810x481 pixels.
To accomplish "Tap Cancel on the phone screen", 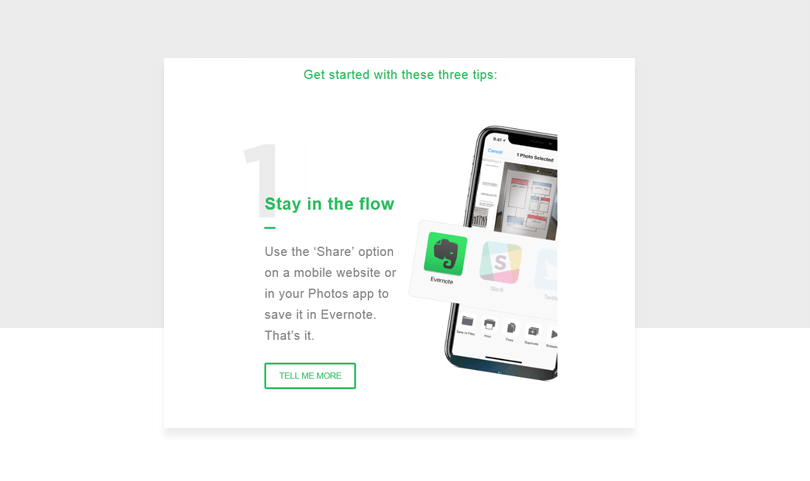I will point(495,151).
